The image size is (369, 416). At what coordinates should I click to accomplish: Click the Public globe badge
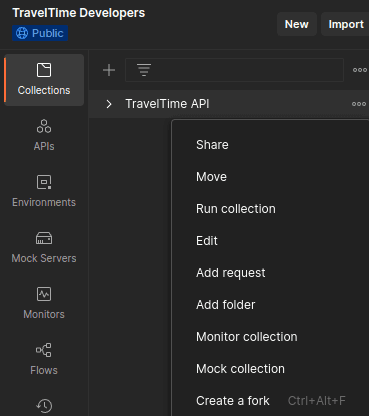pyautogui.click(x=40, y=33)
